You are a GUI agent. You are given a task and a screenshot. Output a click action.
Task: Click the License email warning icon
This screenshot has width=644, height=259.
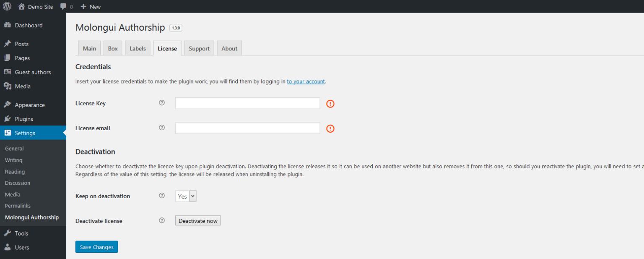coord(330,128)
